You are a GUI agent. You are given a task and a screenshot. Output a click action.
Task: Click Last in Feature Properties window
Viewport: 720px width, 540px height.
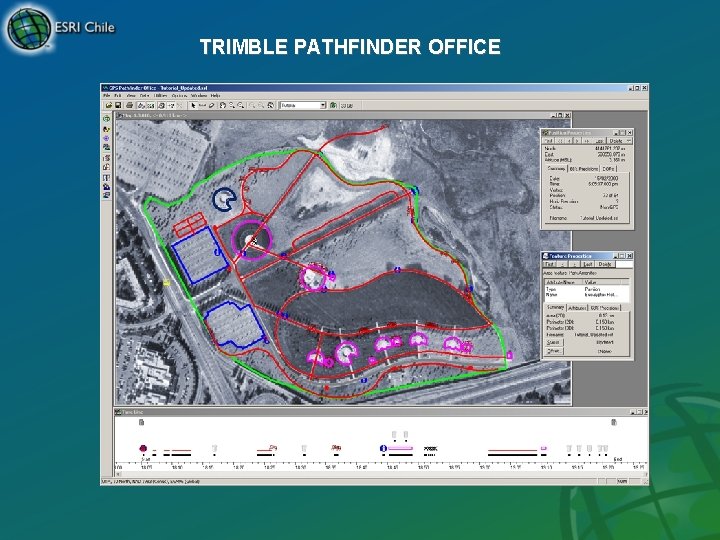(x=588, y=264)
